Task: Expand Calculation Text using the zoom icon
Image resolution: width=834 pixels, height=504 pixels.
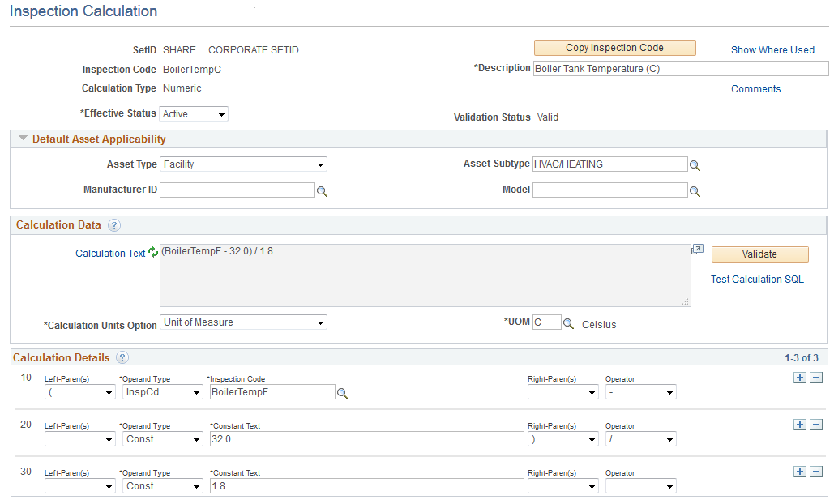Action: point(697,249)
